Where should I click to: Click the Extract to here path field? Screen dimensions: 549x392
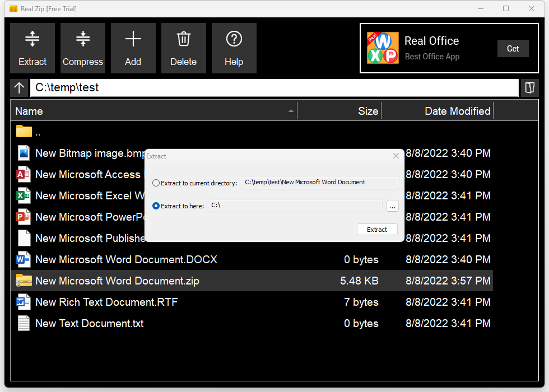click(x=296, y=206)
